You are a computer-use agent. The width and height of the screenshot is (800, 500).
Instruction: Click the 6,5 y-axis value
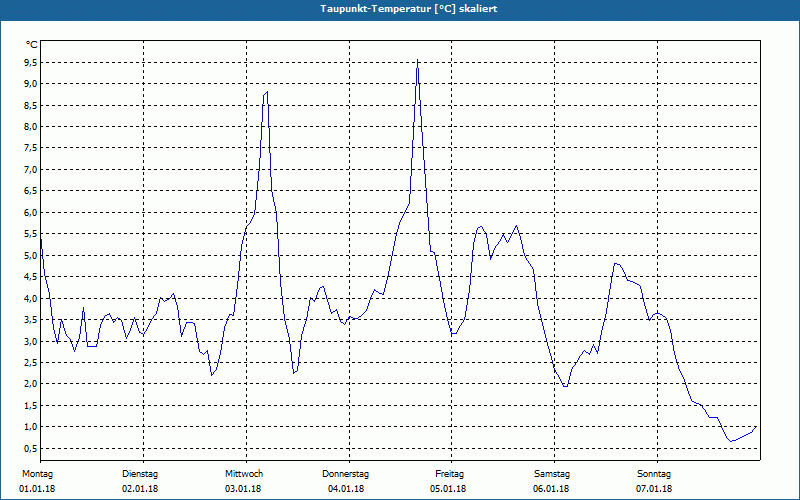(31, 191)
